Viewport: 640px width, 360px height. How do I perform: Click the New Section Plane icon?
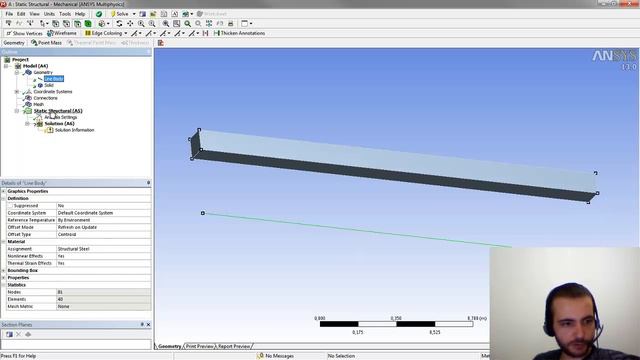(9, 334)
